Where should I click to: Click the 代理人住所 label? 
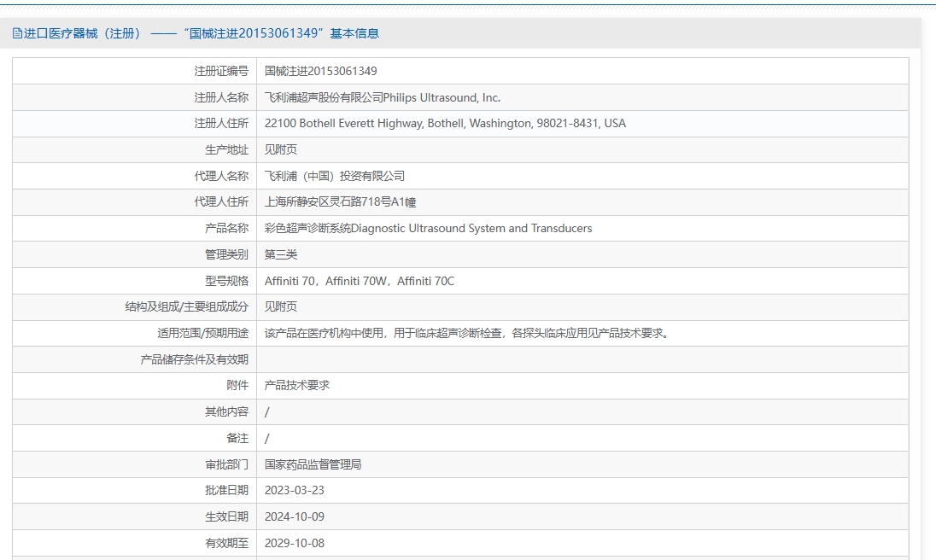point(221,201)
